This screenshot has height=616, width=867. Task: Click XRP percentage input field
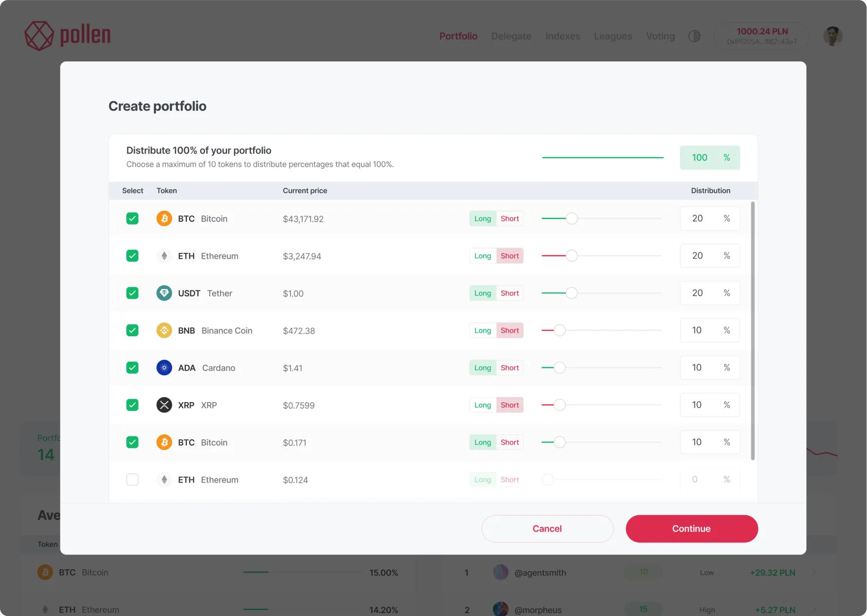click(x=709, y=405)
